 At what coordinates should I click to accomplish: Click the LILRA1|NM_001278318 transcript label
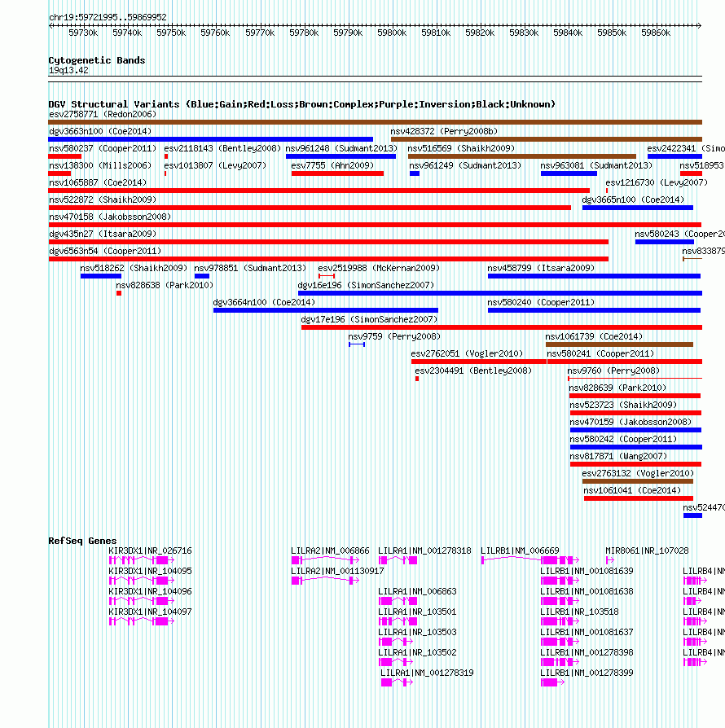[424, 551]
